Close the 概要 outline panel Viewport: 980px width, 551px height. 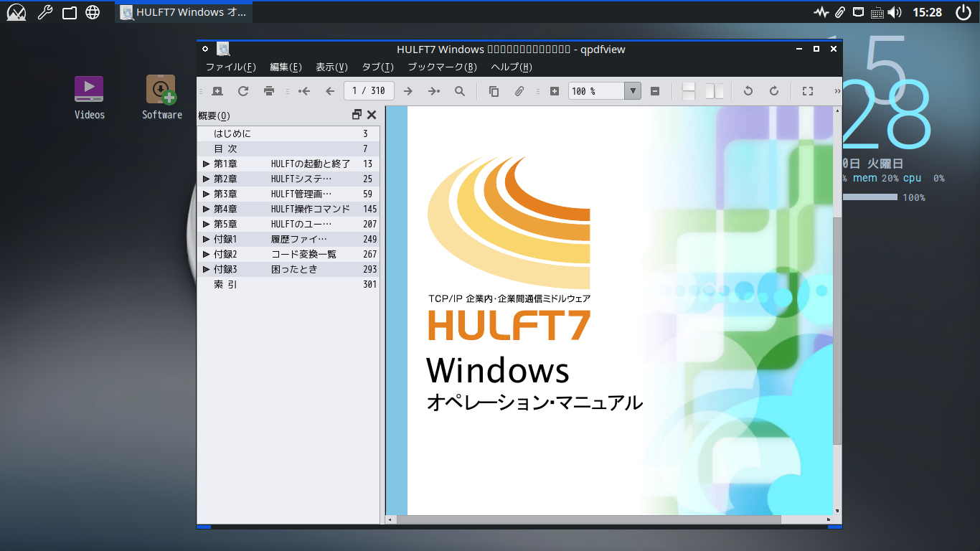(372, 115)
